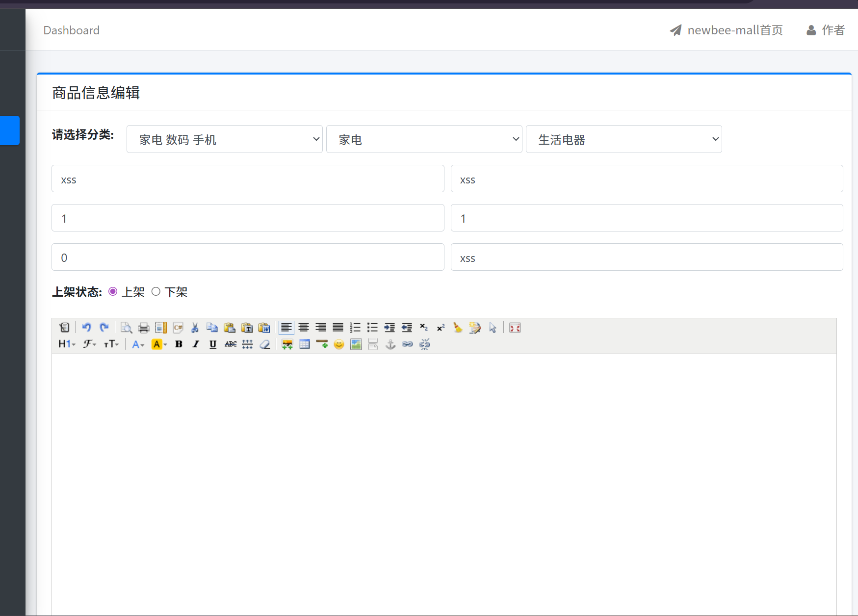Click the undo icon in editor toolbar
Viewport: 858px width, 616px height.
point(87,328)
